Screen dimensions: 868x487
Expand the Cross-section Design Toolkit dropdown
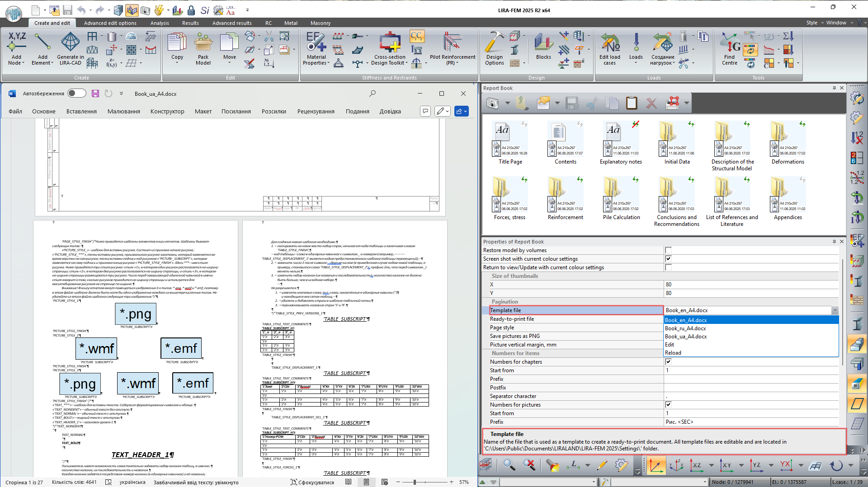[x=406, y=63]
